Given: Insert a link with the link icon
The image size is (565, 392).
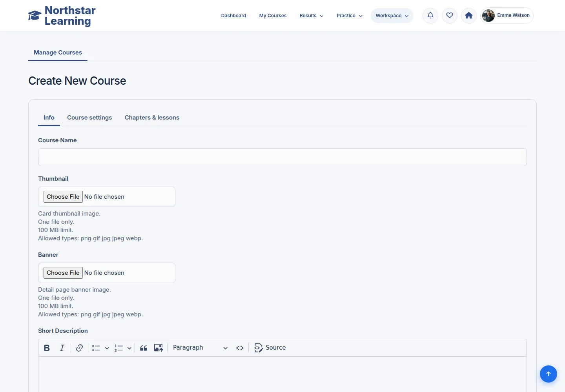Looking at the screenshot, I should point(79,348).
